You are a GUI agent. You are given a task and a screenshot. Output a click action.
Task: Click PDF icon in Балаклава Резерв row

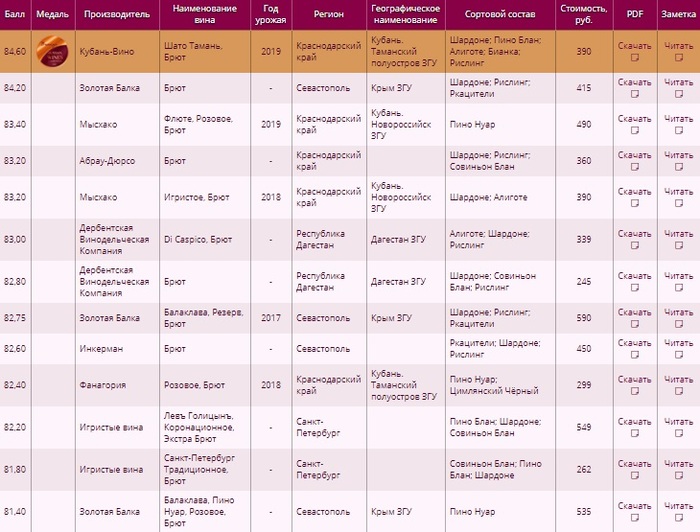click(634, 324)
